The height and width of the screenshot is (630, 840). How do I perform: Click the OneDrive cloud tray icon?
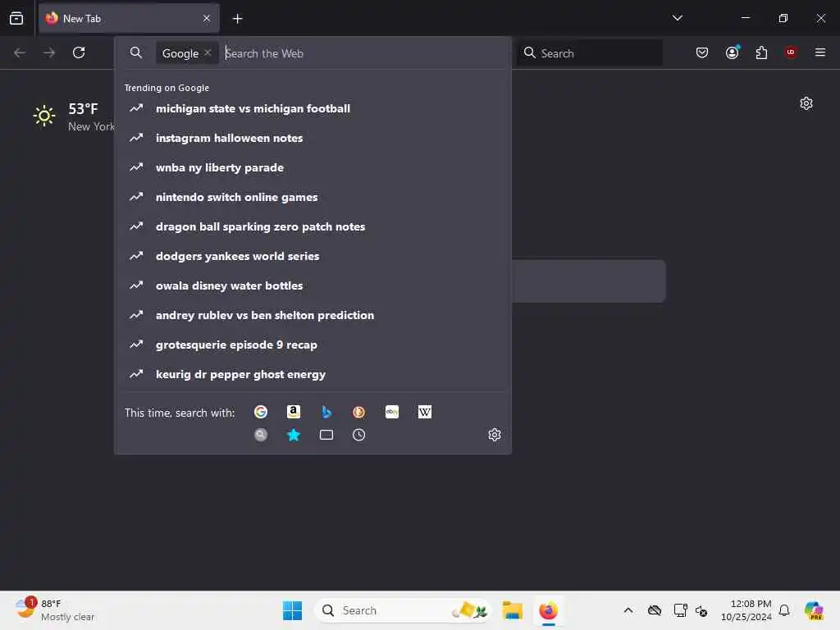655,610
